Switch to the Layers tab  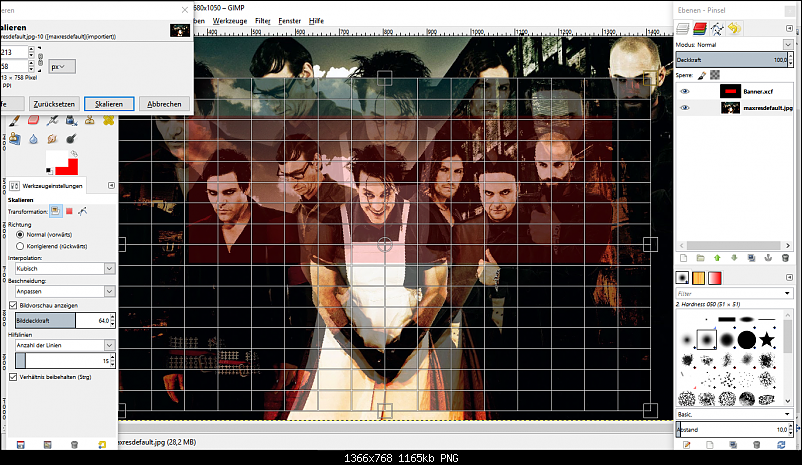(683, 29)
